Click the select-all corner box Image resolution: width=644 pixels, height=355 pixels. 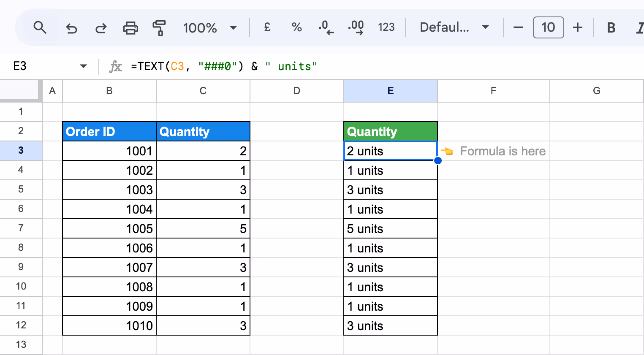[21, 91]
